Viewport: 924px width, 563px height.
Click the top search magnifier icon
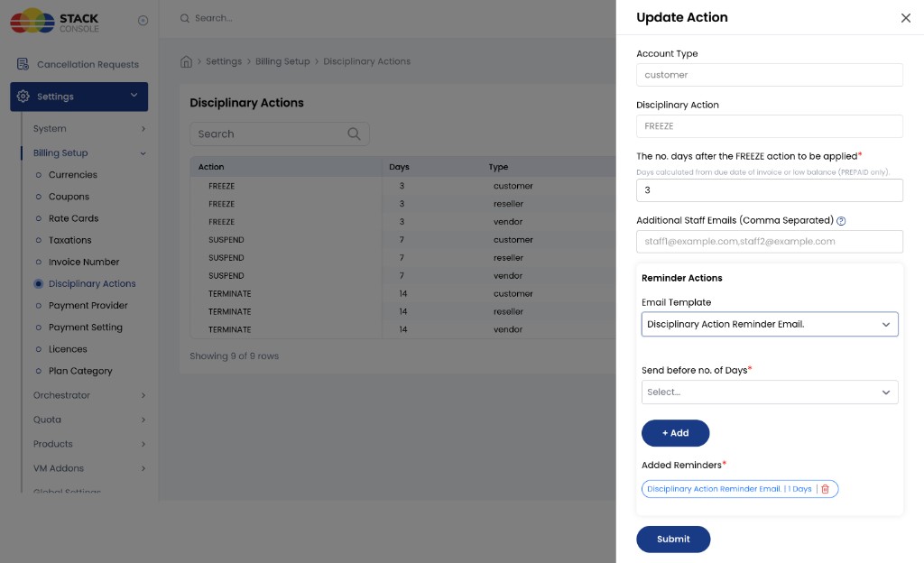184,18
